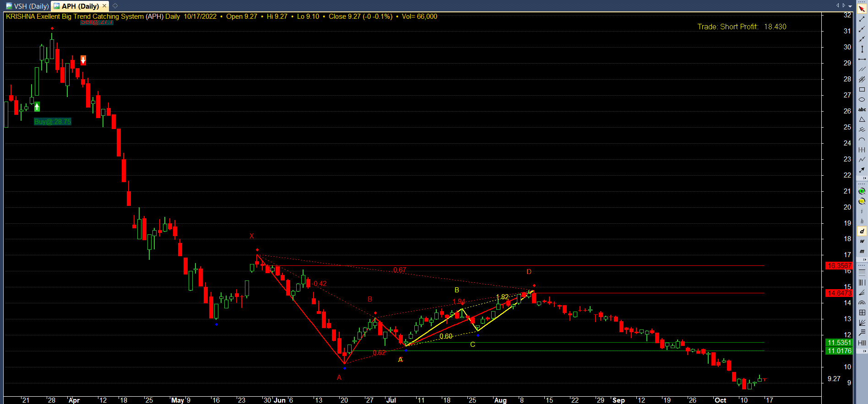This screenshot has height=404, width=868.
Task: Click the yellow zoom out icon
Action: 862,201
